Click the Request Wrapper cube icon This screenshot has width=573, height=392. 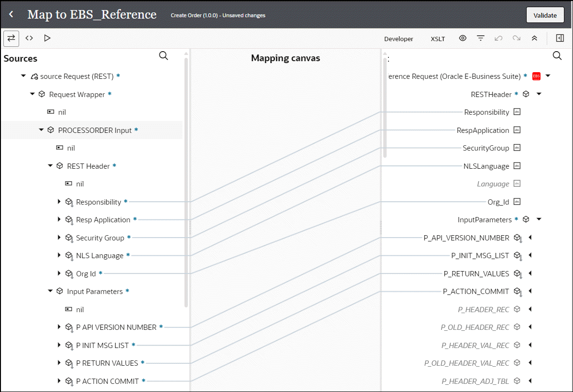tap(42, 94)
